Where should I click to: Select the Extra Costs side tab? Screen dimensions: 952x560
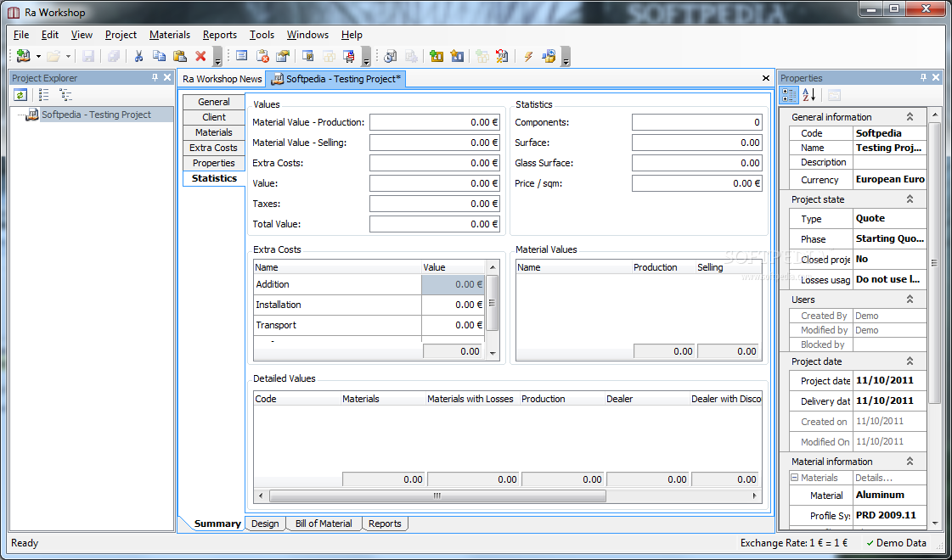[214, 148]
